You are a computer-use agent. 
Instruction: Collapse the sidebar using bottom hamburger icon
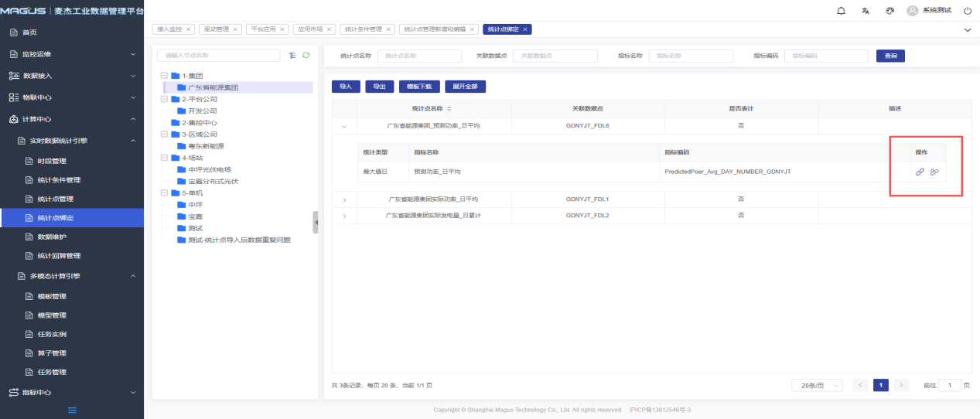tap(72, 410)
